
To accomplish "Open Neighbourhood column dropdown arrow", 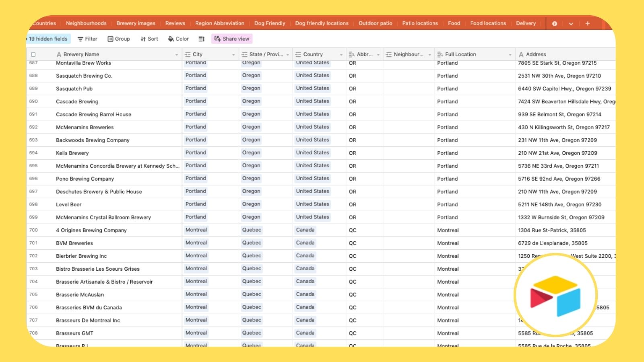I will (x=429, y=55).
